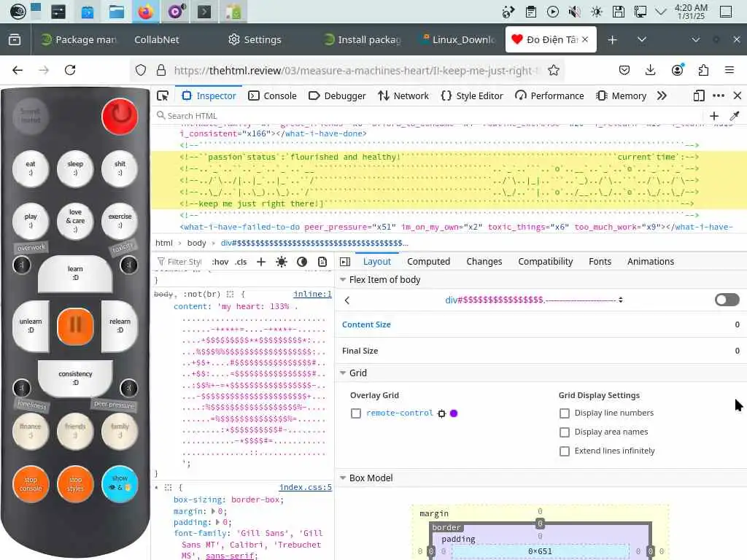Click the add new node plus icon
Screen dimensions: 747x560
713,116
